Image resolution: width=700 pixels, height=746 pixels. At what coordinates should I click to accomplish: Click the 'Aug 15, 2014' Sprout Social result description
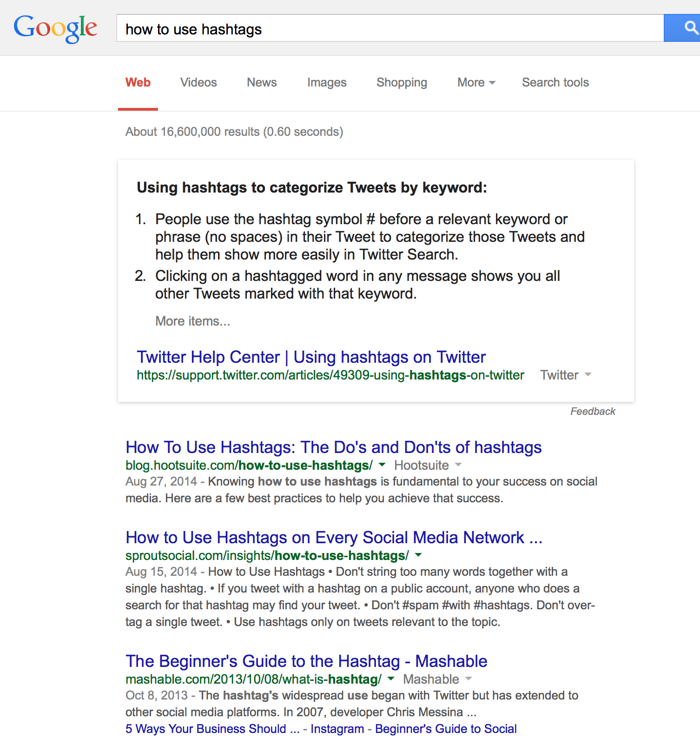[360, 597]
